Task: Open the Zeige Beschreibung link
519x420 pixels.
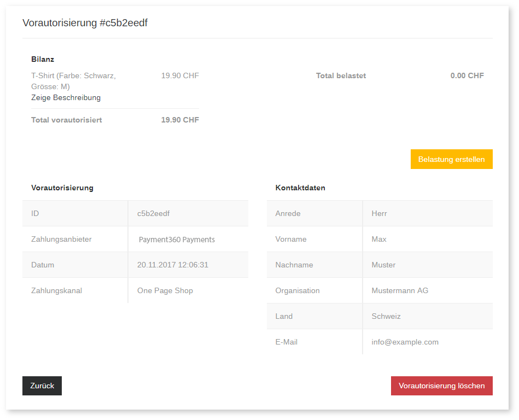Action: [x=66, y=98]
